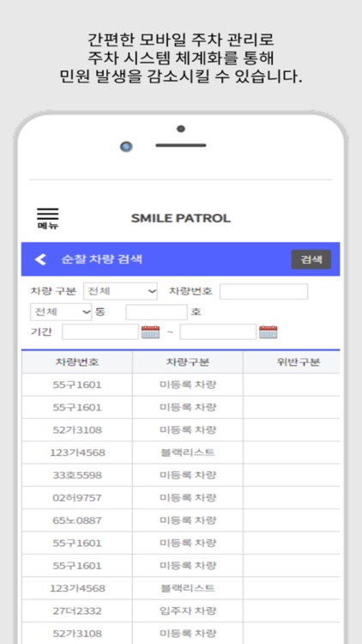This screenshot has width=362, height=644.
Task: Go back with the white arrow icon
Action: 40,259
